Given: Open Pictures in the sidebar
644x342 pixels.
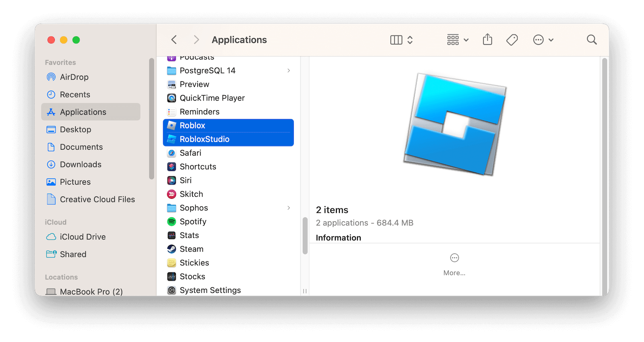Looking at the screenshot, I should tap(91, 182).
